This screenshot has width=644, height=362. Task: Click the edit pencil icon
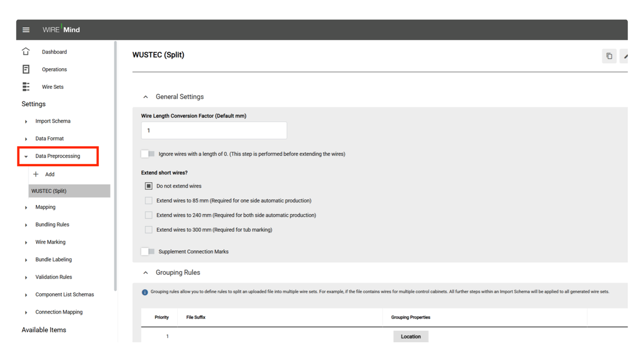pyautogui.click(x=625, y=56)
